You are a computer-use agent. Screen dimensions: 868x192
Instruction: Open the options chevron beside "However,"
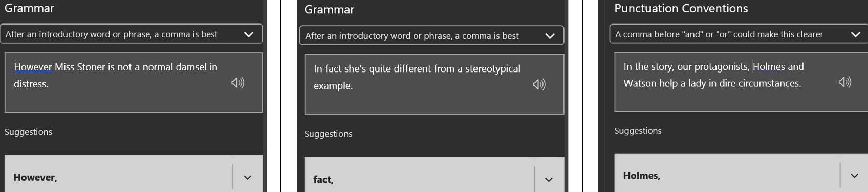[248, 177]
